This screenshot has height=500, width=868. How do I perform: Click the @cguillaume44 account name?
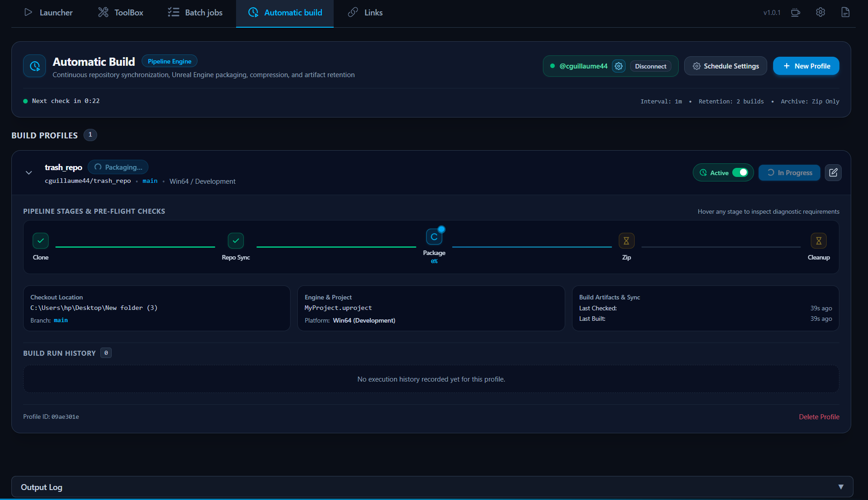[x=583, y=66]
